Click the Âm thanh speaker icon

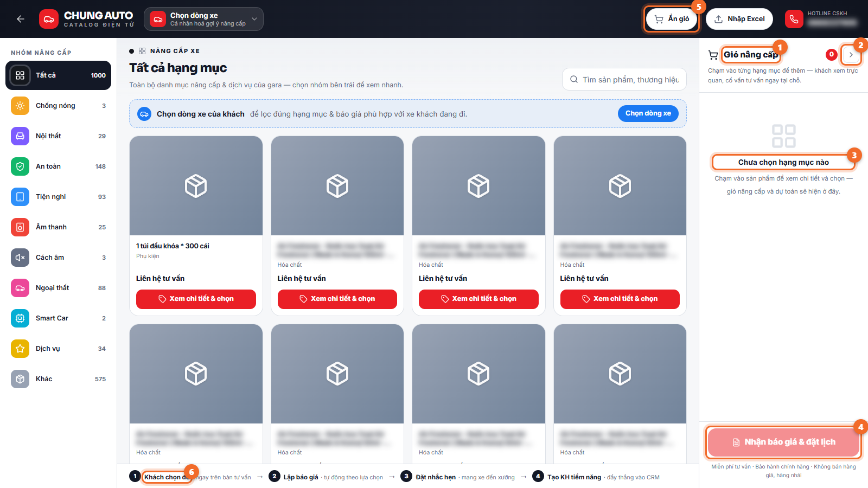click(x=20, y=227)
